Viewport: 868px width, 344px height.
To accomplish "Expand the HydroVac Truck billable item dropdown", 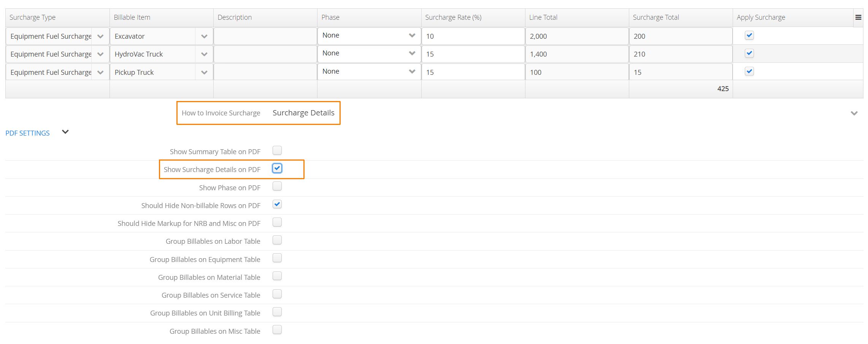I will pos(204,54).
